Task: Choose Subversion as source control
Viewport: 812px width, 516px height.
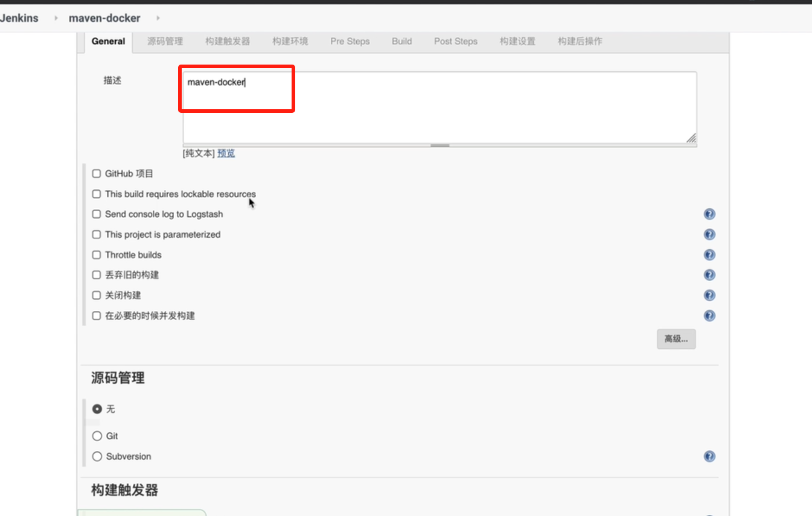Action: (97, 457)
